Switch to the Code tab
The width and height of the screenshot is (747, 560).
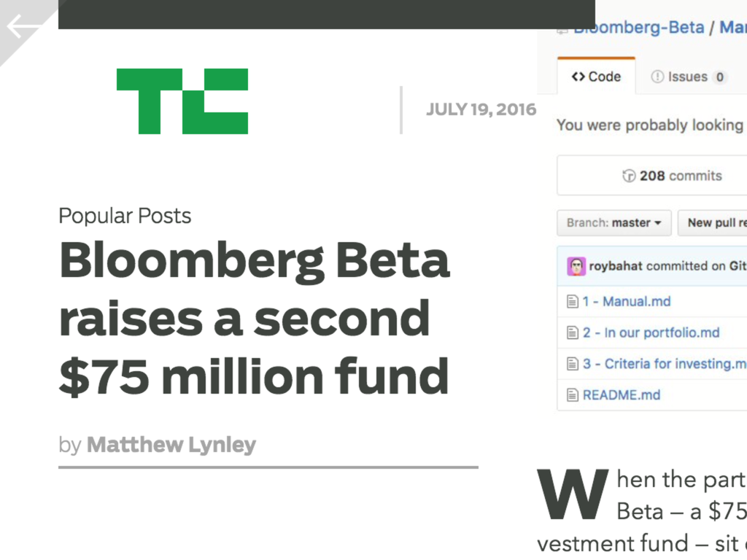pyautogui.click(x=596, y=77)
